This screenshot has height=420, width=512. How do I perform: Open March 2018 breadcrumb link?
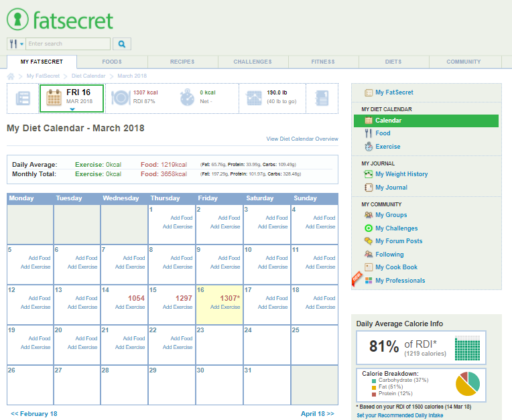[132, 76]
